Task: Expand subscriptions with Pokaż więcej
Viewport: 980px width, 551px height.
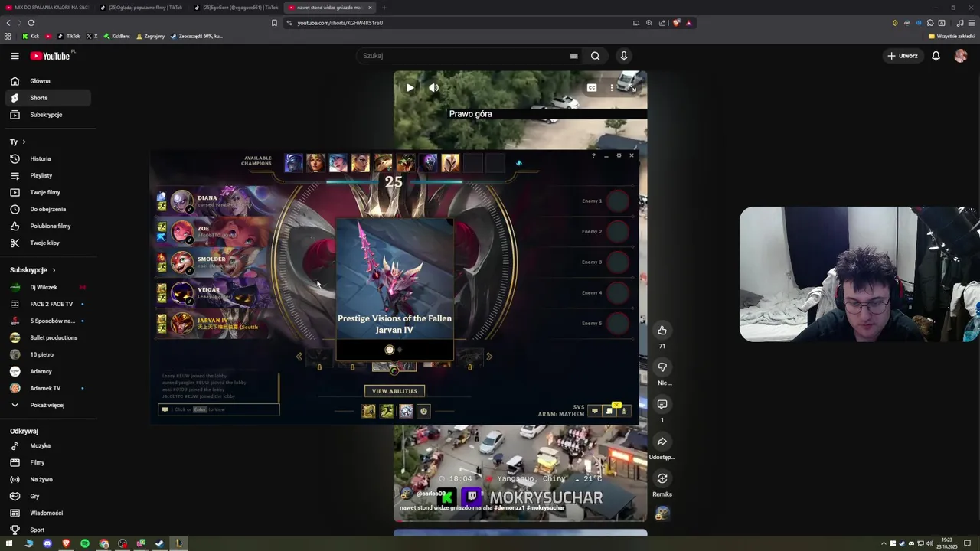Action: coord(46,405)
